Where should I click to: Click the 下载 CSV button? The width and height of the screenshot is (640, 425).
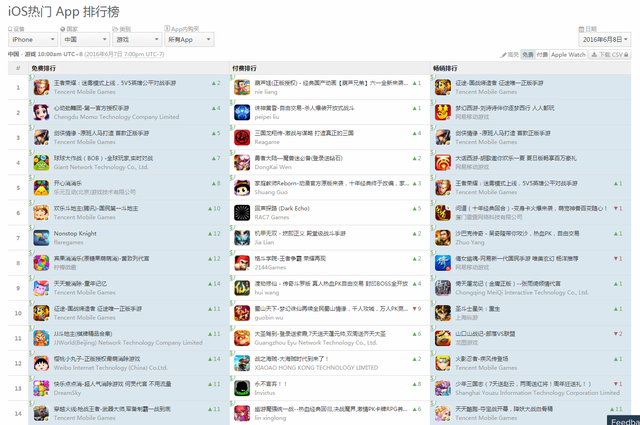point(609,54)
